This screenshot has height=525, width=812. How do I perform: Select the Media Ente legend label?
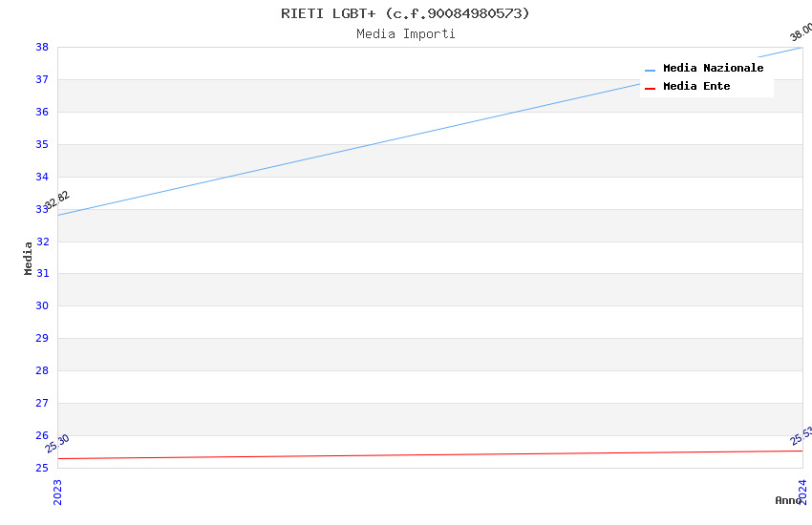coord(696,86)
